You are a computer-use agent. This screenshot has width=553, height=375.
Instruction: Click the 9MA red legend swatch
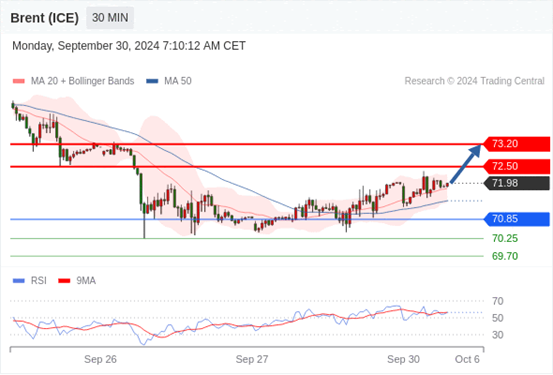(64, 281)
